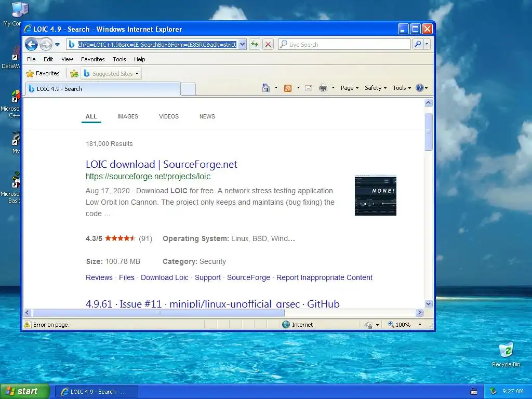
Task: Expand the address bar history dropdown
Action: 242,45
